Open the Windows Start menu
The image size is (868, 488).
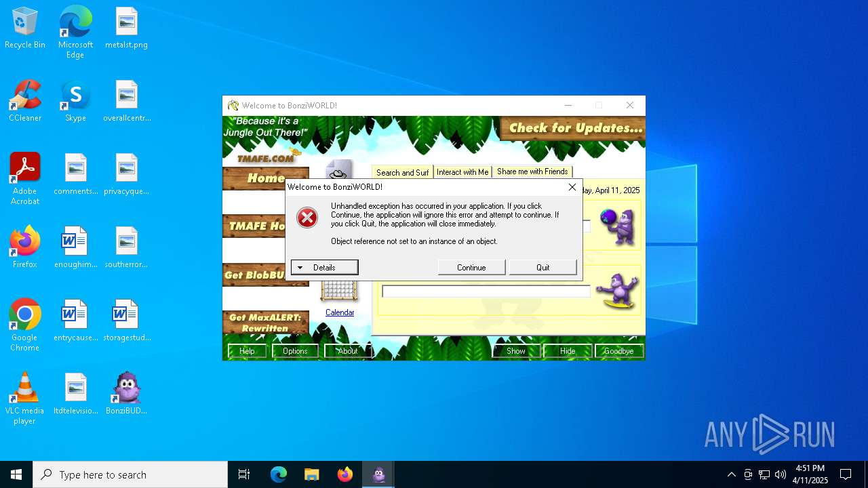(16, 474)
